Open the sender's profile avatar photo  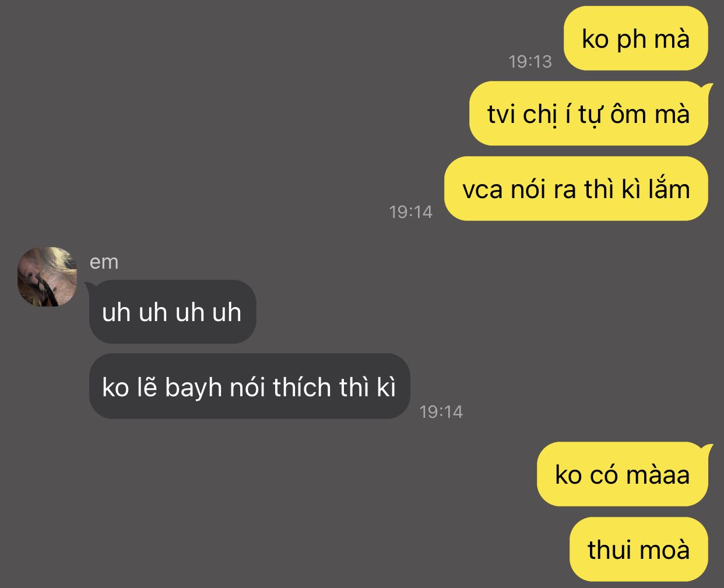point(47,277)
